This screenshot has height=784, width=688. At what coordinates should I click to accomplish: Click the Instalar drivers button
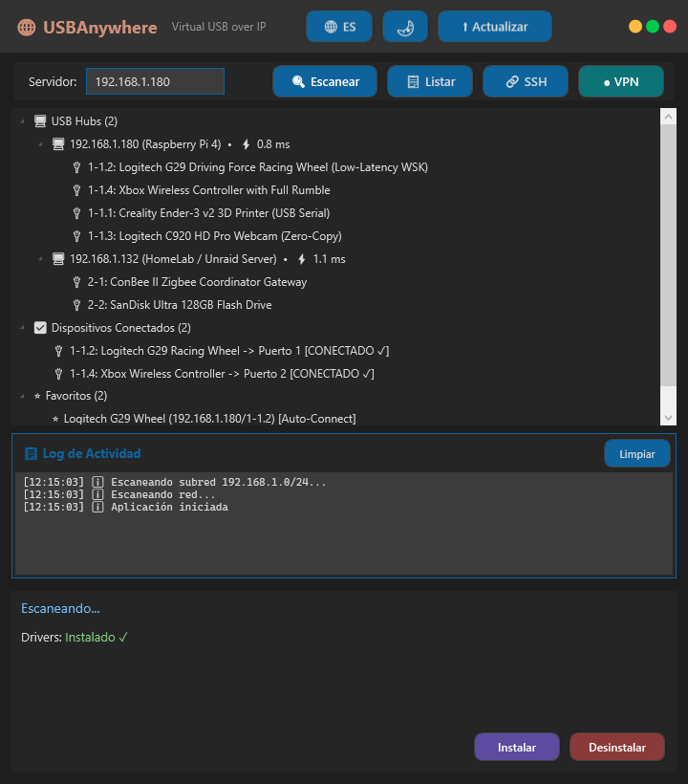tap(517, 747)
